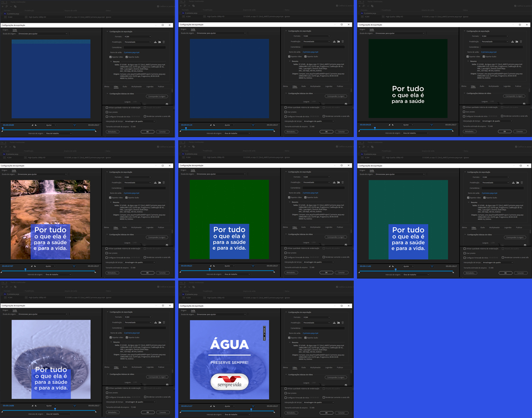Switch to the Áudio tab
The image size is (532, 418).
point(125,86)
